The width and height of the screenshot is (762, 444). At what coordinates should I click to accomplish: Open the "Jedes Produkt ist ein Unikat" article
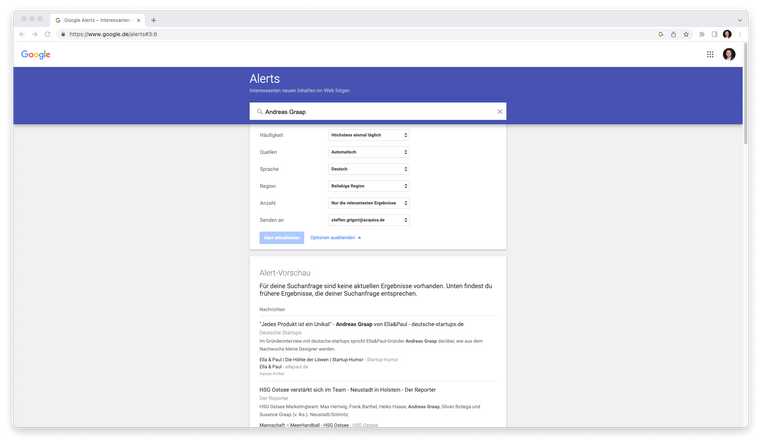click(x=360, y=324)
